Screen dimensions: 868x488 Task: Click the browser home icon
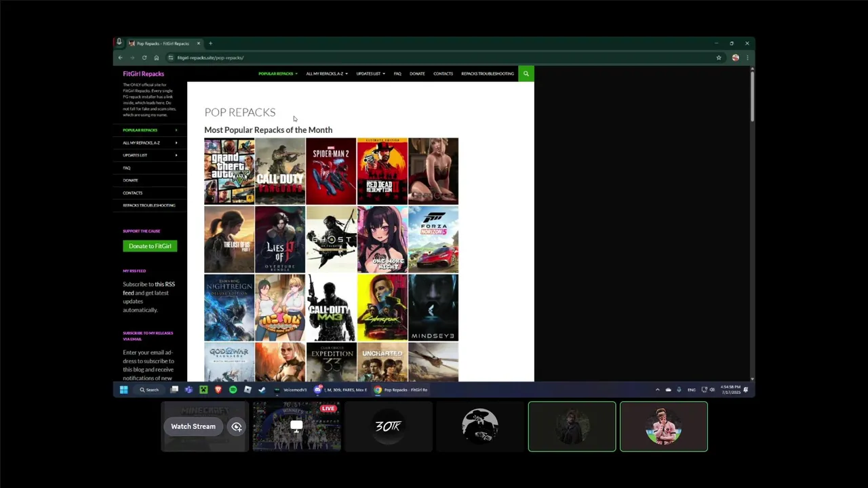tap(157, 58)
